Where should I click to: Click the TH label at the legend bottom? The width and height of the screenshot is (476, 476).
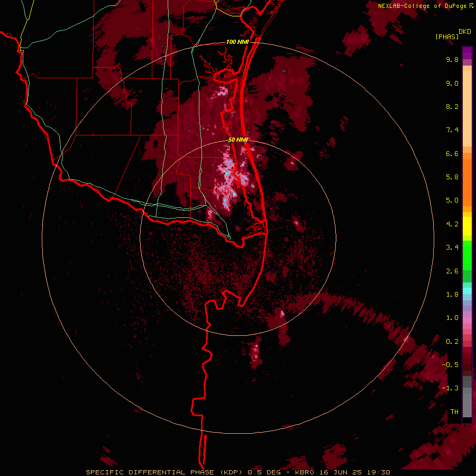coord(454,412)
